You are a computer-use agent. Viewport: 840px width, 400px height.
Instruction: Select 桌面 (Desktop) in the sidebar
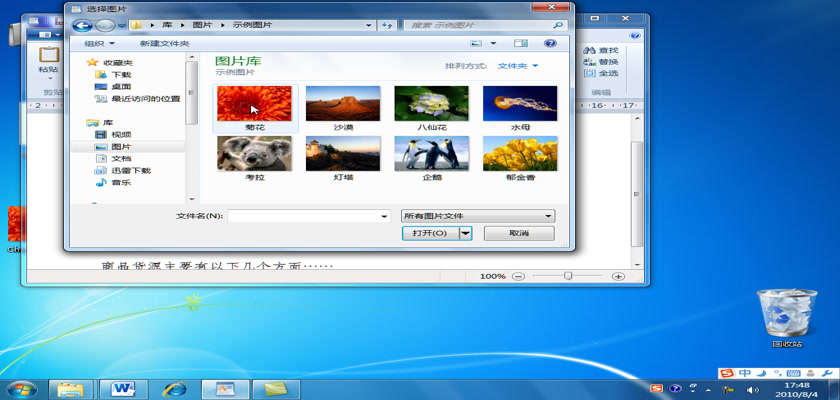pyautogui.click(x=120, y=86)
